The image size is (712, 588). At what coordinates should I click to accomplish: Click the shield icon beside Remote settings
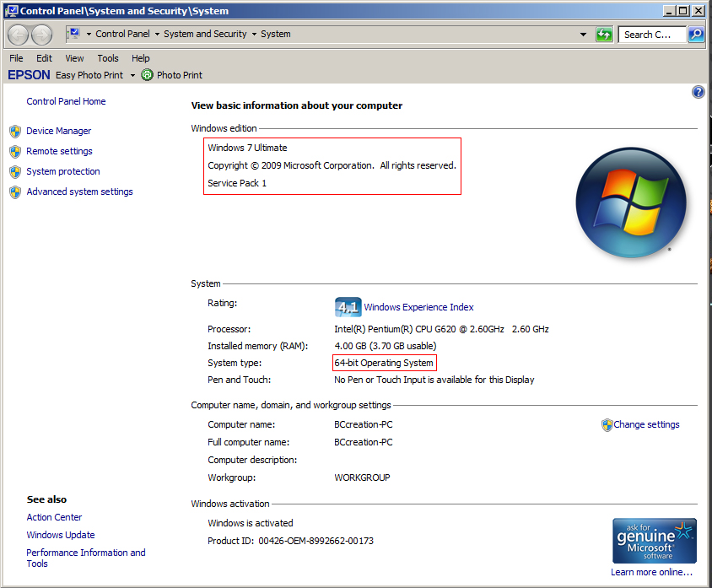(x=15, y=152)
